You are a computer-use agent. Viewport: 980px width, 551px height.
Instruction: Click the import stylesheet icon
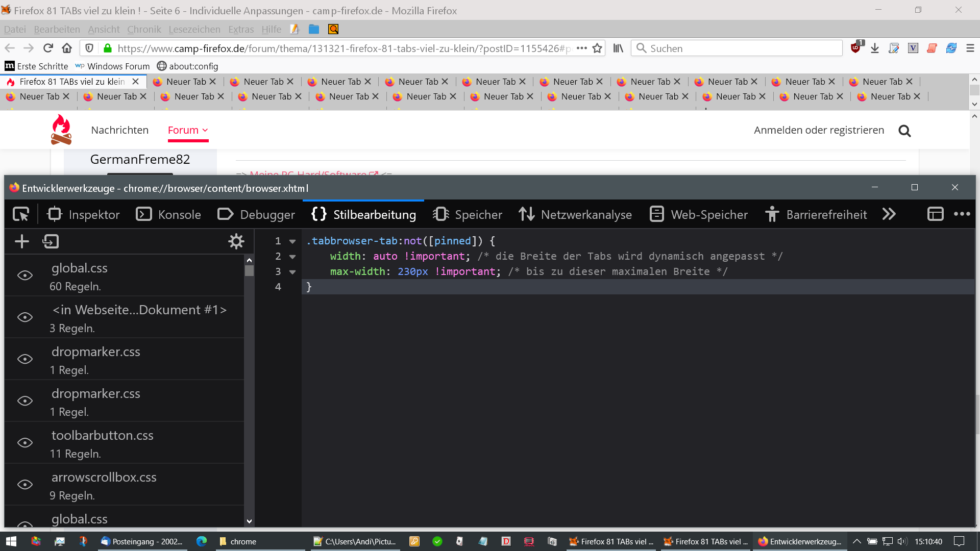click(x=51, y=241)
